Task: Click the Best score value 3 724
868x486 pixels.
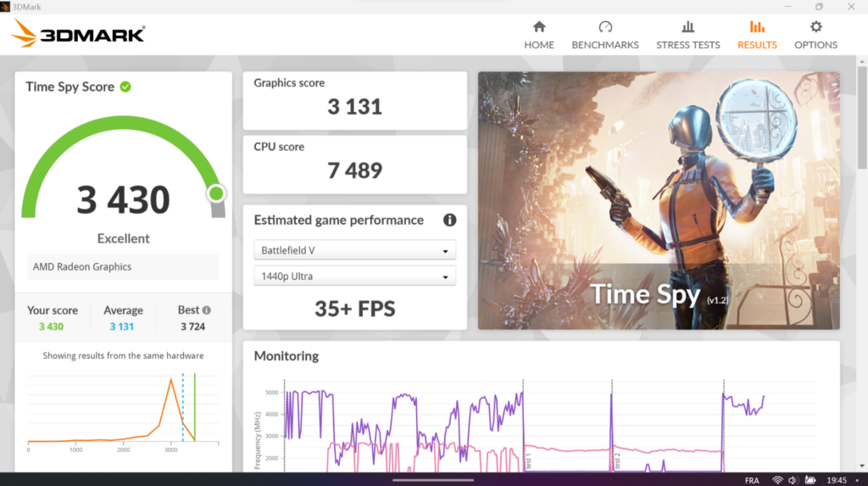Action: pyautogui.click(x=192, y=327)
